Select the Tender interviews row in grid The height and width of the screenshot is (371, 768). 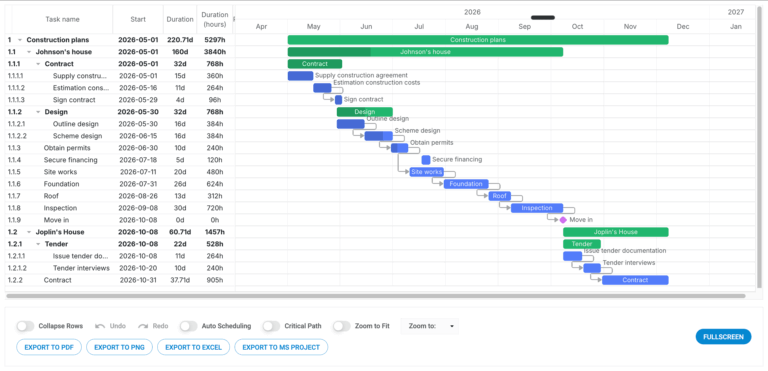pos(120,268)
